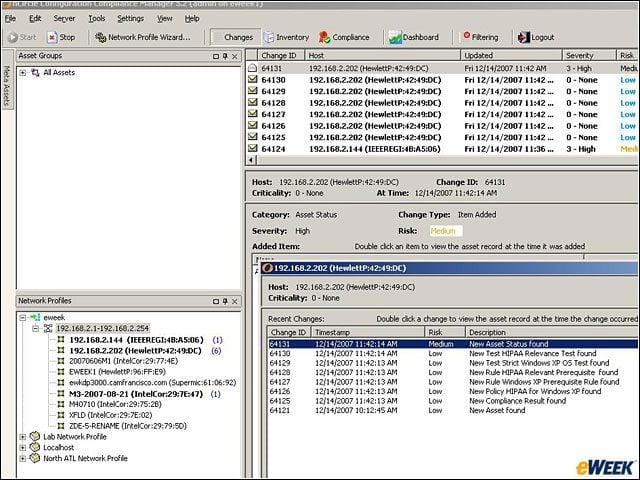Viewport: 640px width, 480px height.
Task: Collapse the 192.168.2.1-192.168.2.254 range node
Action: 36,328
